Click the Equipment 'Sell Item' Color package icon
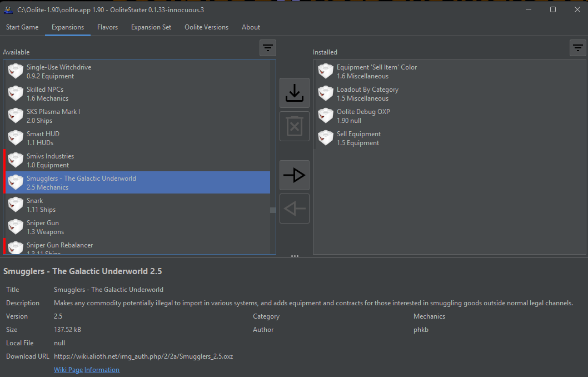 click(x=326, y=71)
